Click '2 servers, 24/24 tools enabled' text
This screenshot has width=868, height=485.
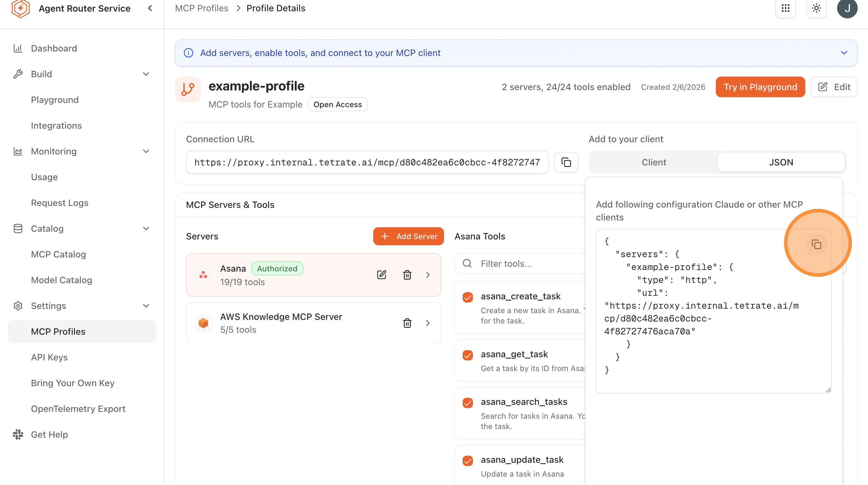pyautogui.click(x=566, y=87)
